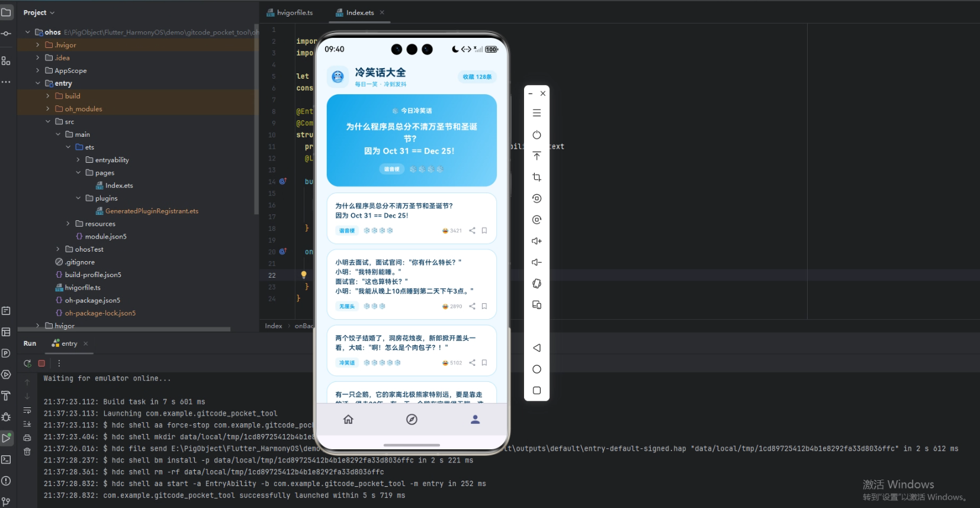Close the Index.ets editor tab
This screenshot has height=508, width=980.
click(382, 12)
